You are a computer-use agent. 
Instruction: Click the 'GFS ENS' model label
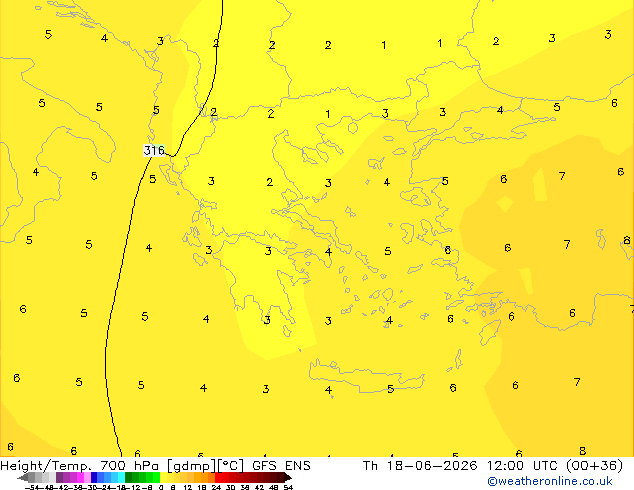click(x=281, y=466)
